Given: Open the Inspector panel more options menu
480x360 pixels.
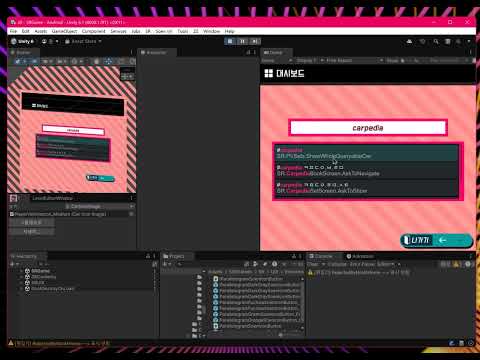Looking at the screenshot, I should [255, 52].
